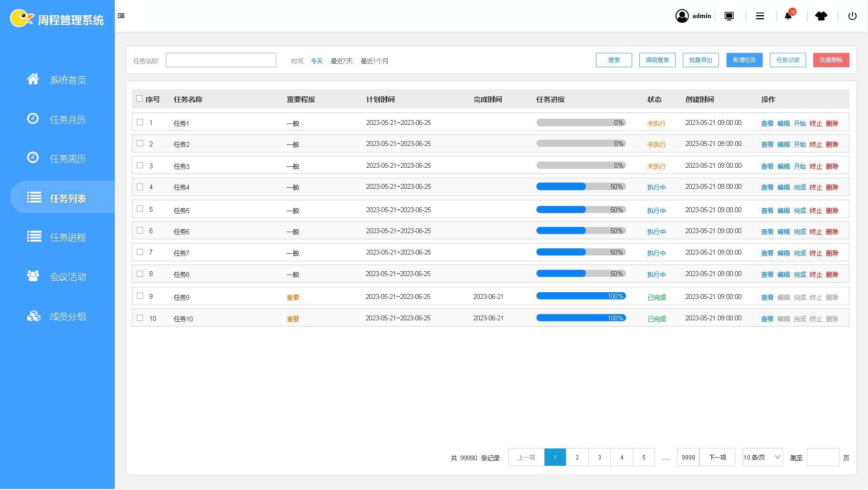Viewport: 868px width, 490px height.
Task: Open the 任务月历 menu item
Action: pos(67,119)
